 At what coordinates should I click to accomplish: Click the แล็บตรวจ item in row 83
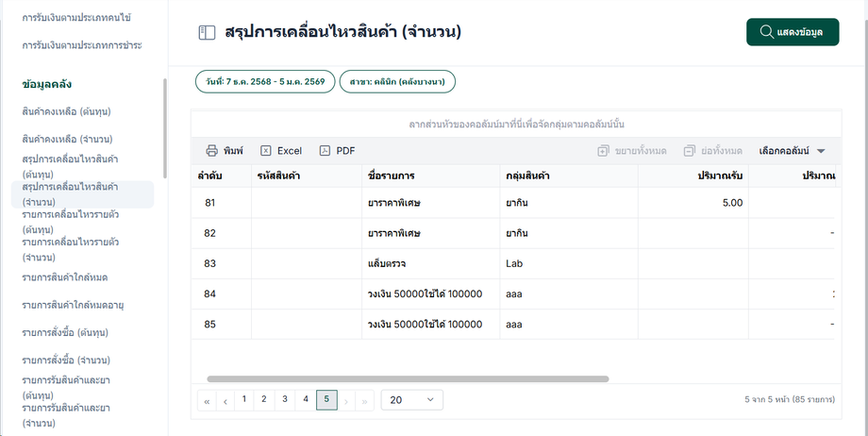pos(387,263)
